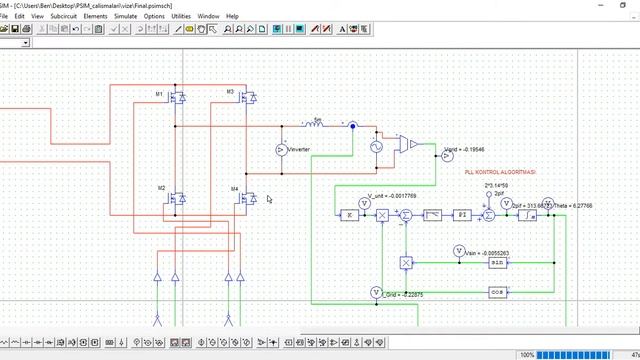
Task: Click the 100% simulation progress bar
Action: coord(573,355)
